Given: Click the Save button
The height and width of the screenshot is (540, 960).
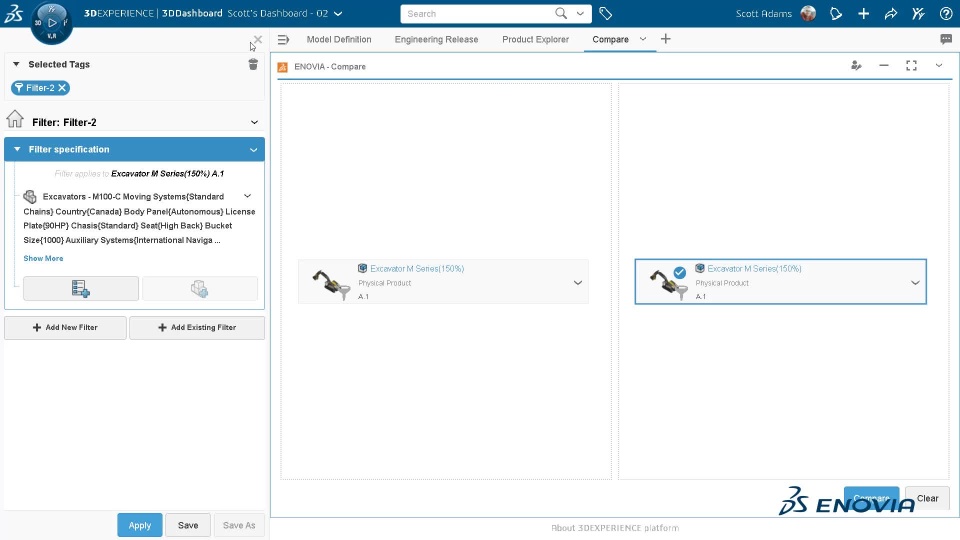Looking at the screenshot, I should (188, 525).
